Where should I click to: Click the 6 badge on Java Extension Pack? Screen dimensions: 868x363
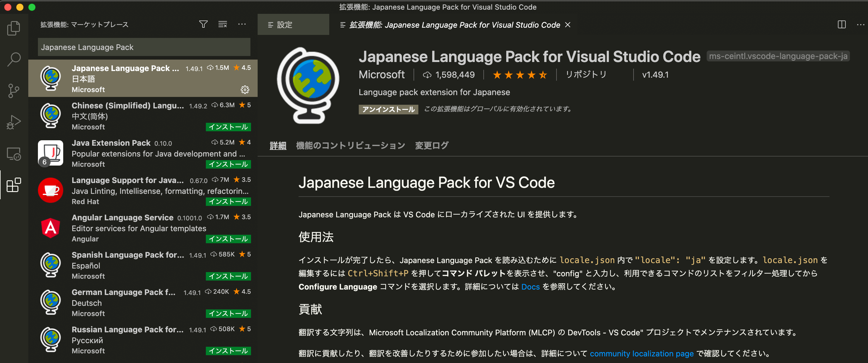44,162
